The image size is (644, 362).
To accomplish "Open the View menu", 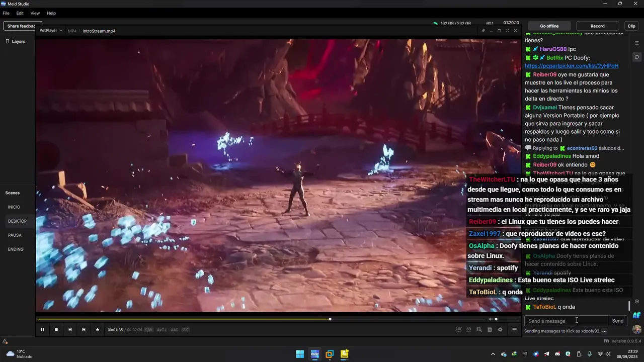I will pos(35,13).
